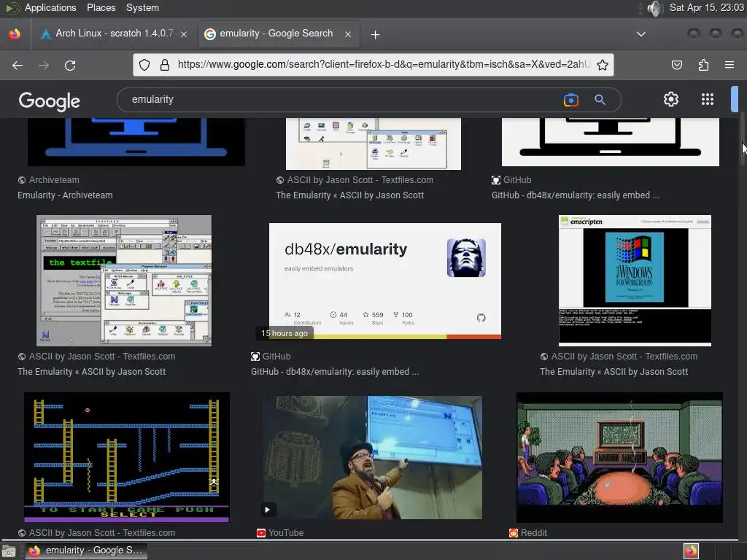Click the Firefox icon in the tab bar

[x=15, y=34]
